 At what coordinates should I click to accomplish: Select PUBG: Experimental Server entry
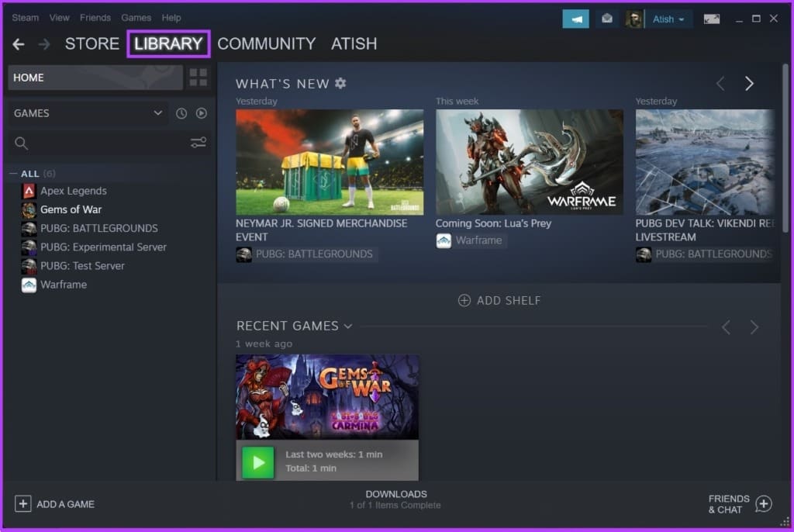click(103, 247)
